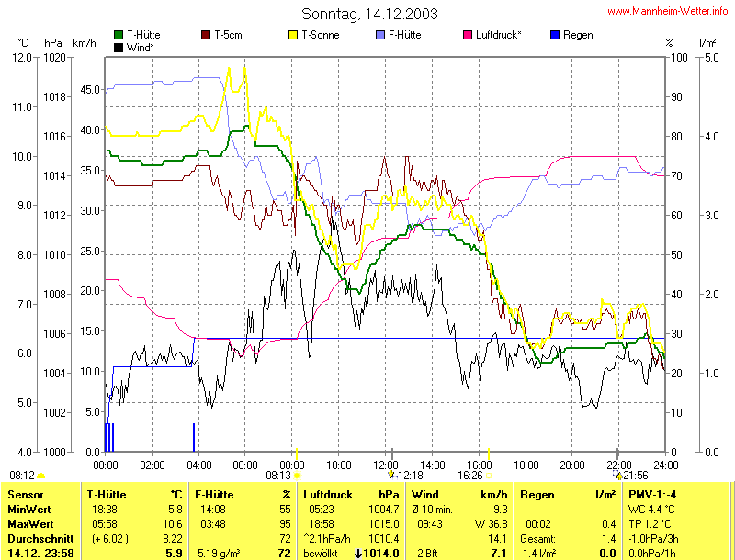This screenshot has width=735, height=560.
Task: Select the Sensor column header
Action: [26, 495]
